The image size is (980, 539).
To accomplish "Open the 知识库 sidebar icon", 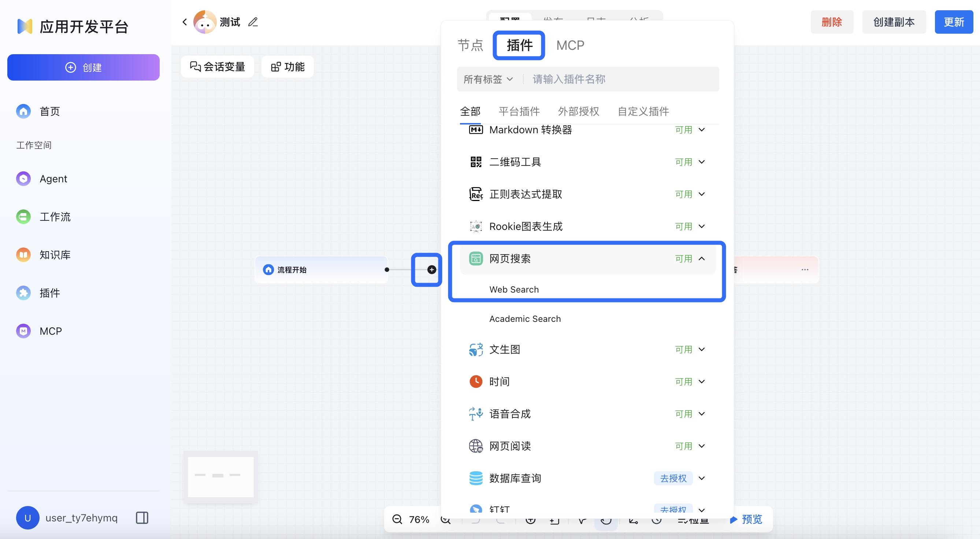I will [23, 255].
